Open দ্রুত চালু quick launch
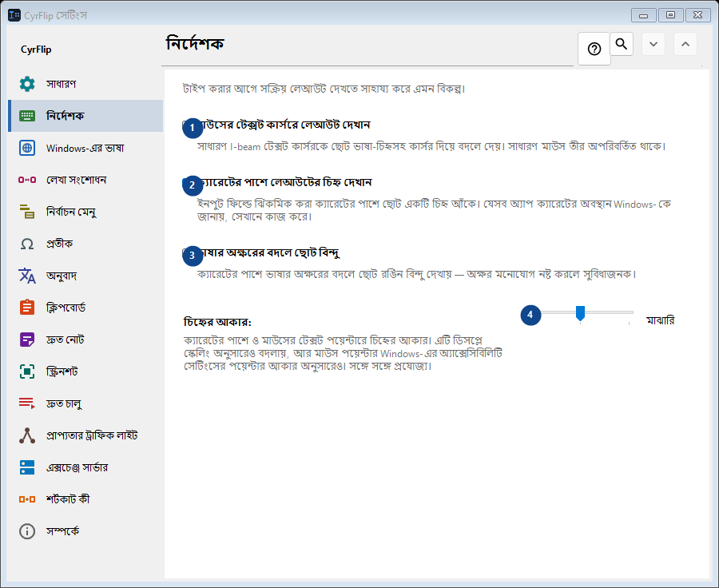The width and height of the screenshot is (719, 588). [85, 403]
